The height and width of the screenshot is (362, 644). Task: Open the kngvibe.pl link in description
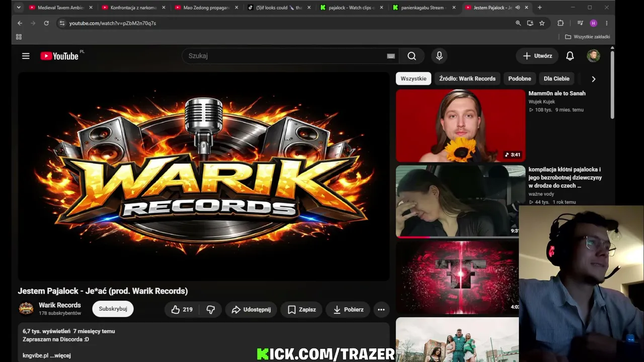(x=36, y=355)
